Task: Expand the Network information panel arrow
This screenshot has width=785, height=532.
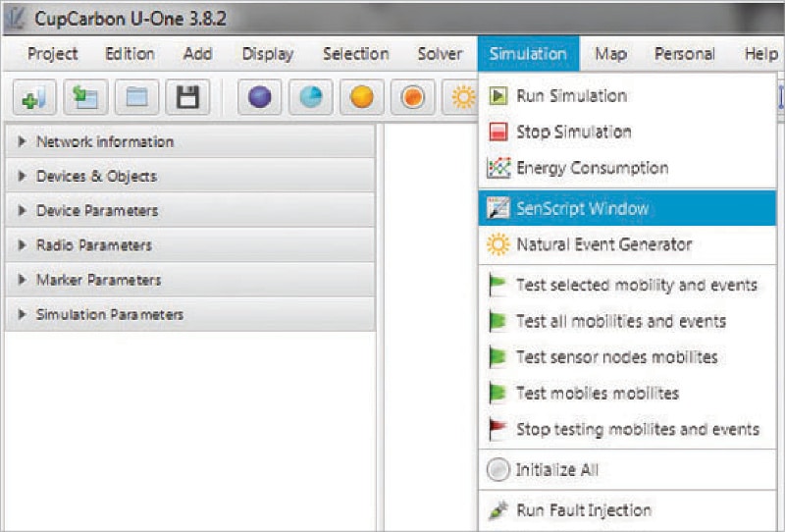Action: 22,141
